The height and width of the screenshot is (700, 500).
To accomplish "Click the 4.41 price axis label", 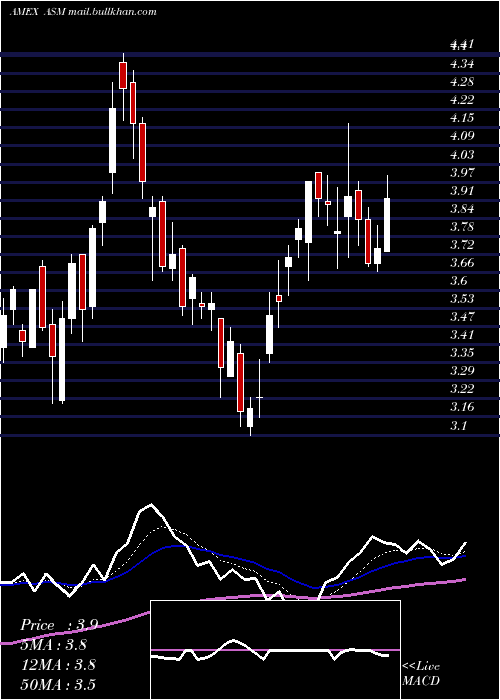I will coord(462,45).
